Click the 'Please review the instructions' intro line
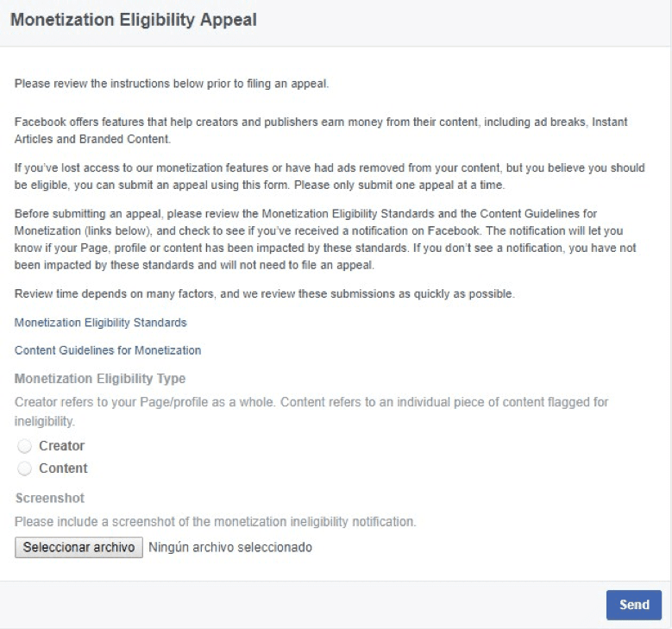This screenshot has width=672, height=629. (x=173, y=85)
